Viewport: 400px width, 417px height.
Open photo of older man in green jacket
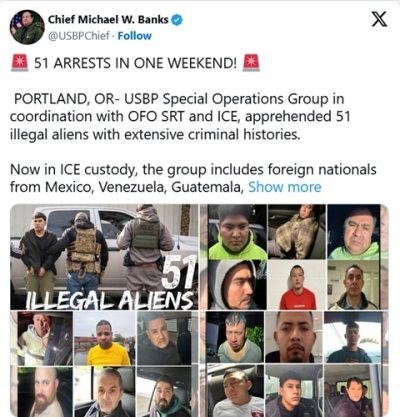(x=354, y=232)
